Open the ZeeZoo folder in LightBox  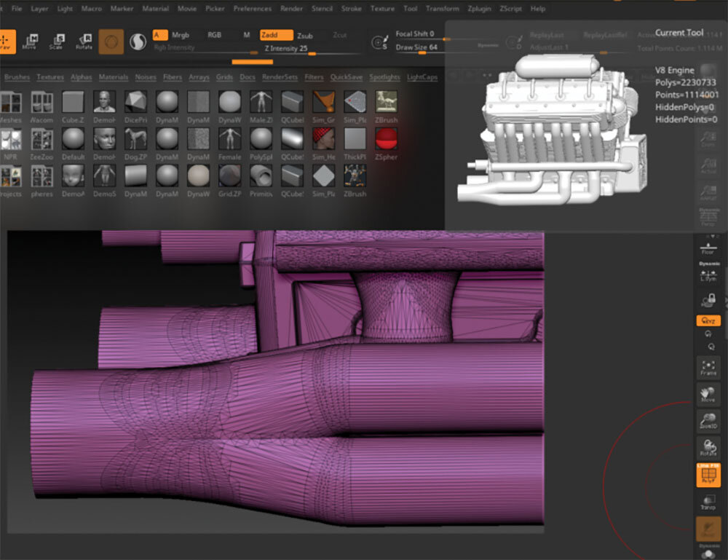tap(41, 144)
